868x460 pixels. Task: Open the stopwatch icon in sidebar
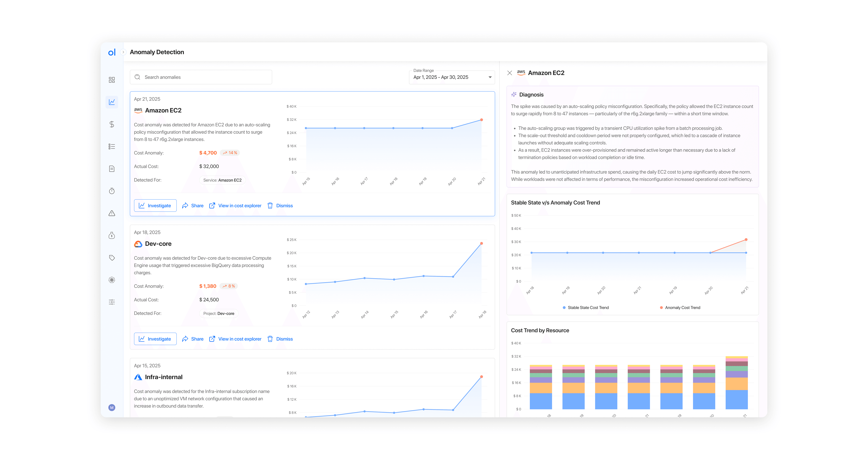112,191
